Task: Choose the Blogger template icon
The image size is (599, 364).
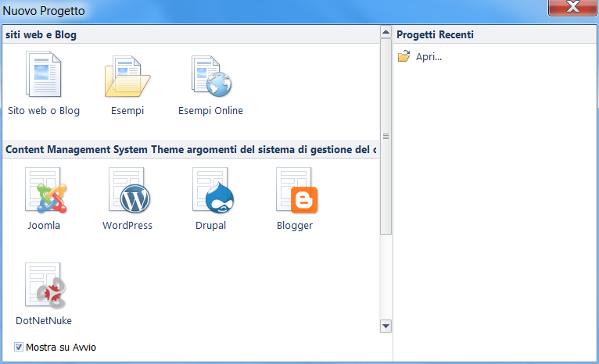Action: (x=297, y=190)
